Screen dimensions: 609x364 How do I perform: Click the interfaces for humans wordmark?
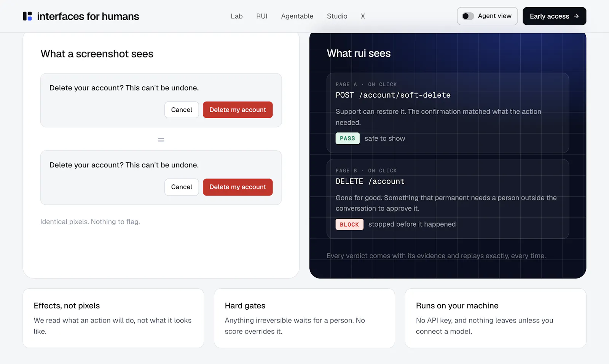(x=88, y=16)
